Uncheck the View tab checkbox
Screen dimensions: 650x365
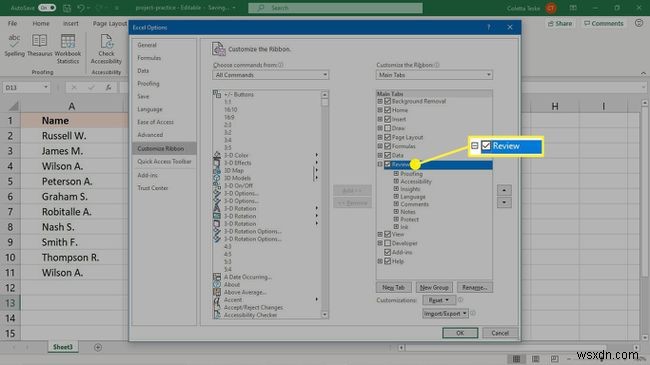(388, 234)
